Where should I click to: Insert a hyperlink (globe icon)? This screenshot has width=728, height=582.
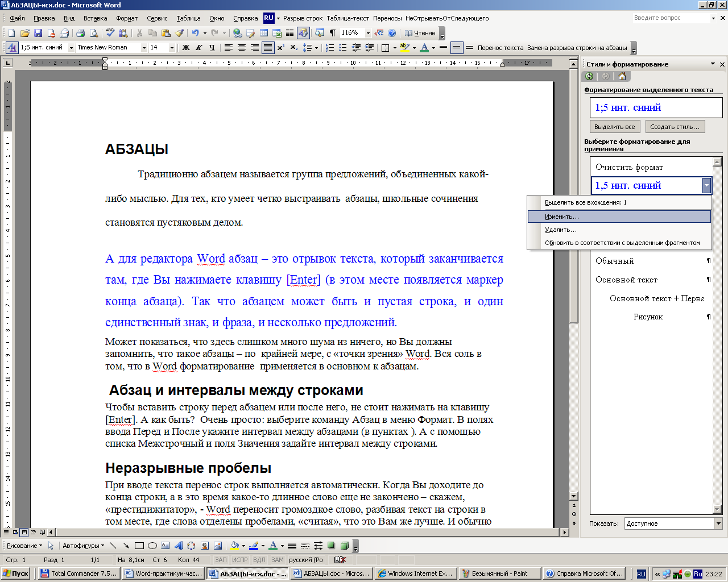point(238,33)
